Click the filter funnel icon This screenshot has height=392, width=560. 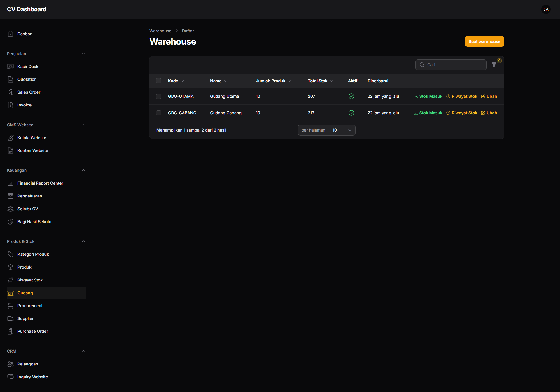(x=494, y=65)
